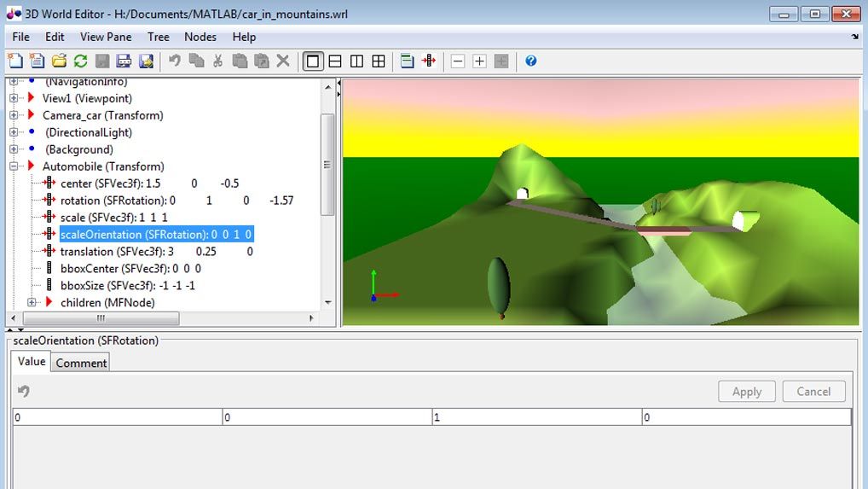Image resolution: width=868 pixels, height=489 pixels.
Task: Click the revert value arrow icon
Action: pyautogui.click(x=23, y=391)
